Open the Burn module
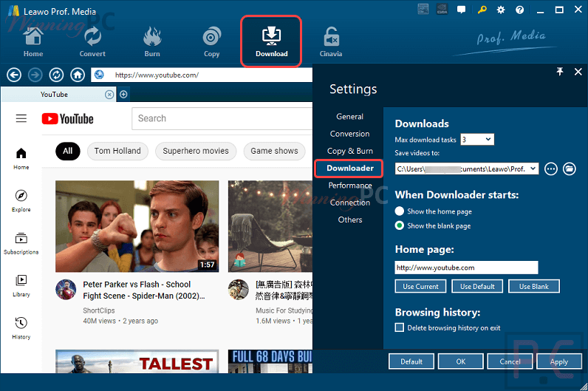Viewport: 588px width, 391px height. (152, 42)
